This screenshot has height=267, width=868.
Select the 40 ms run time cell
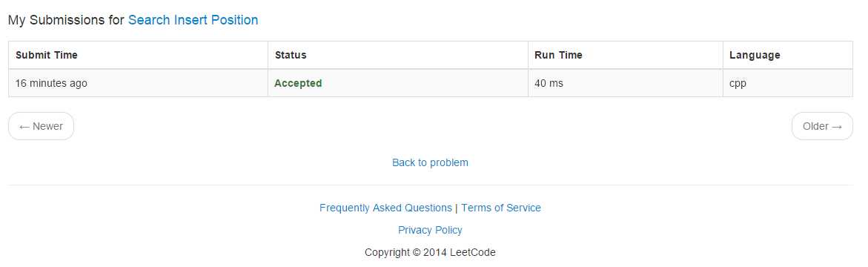point(626,83)
